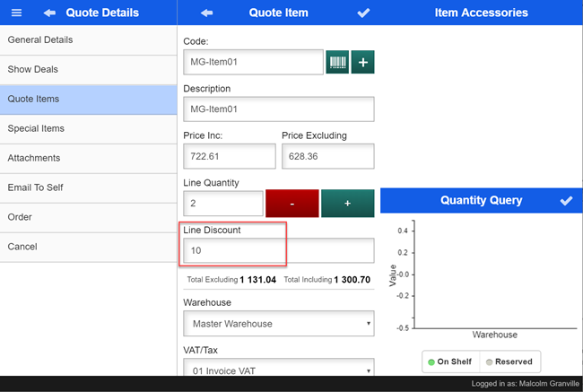Click the Quote Details back arrow
Image resolution: width=583 pixels, height=392 pixels.
coord(49,13)
